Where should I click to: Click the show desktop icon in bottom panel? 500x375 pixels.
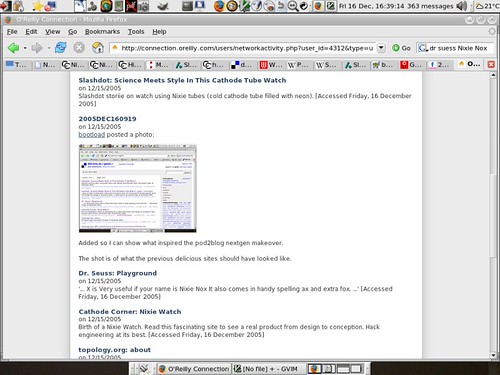click(144, 369)
